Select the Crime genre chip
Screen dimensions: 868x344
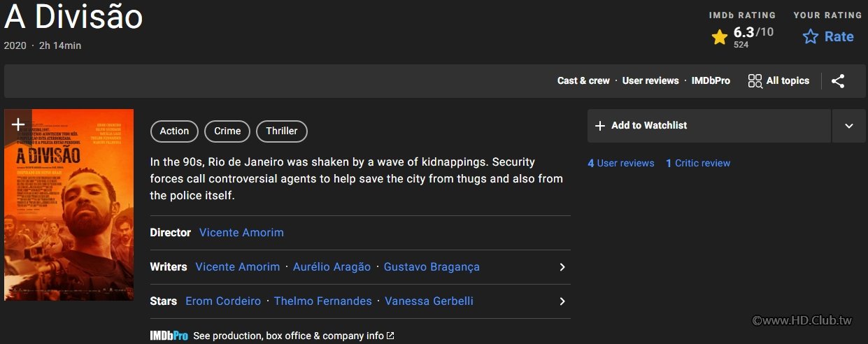(x=227, y=131)
